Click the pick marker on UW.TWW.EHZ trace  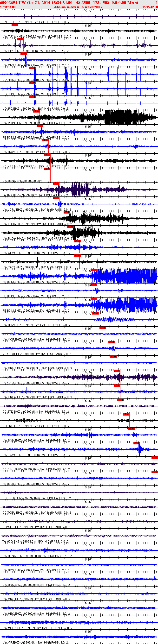[137, 443]
